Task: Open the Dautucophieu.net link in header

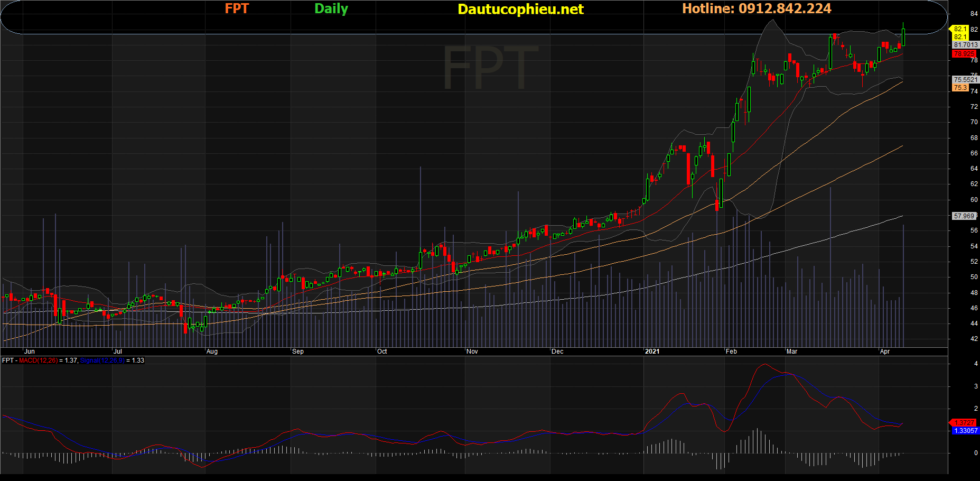Action: point(520,9)
